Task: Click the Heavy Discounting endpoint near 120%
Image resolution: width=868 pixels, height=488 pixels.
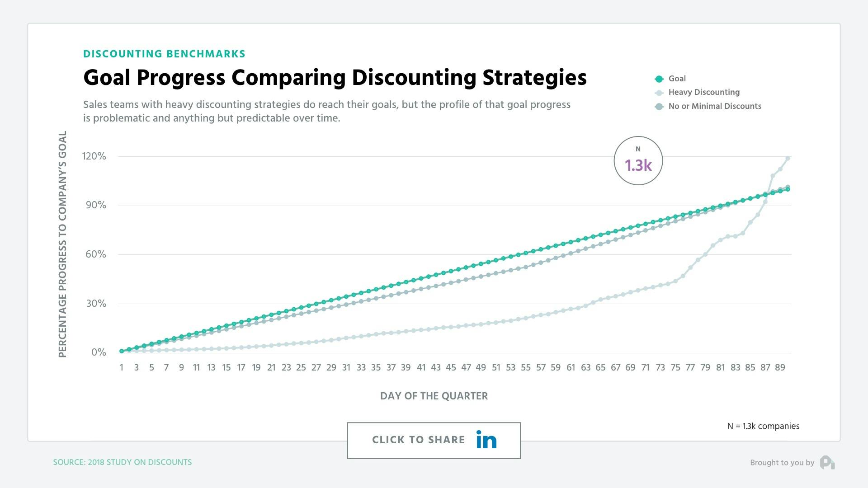Action: click(788, 158)
